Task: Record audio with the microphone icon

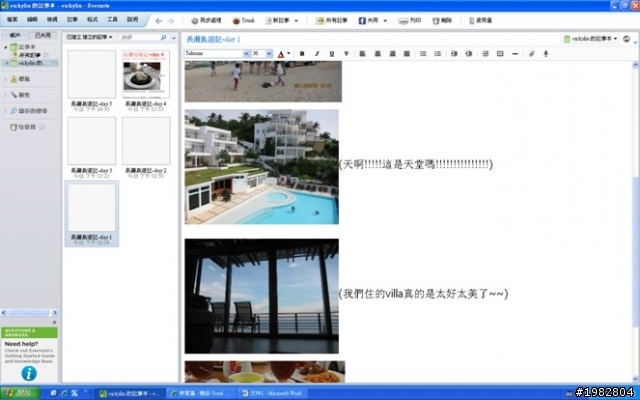Action: (546, 54)
